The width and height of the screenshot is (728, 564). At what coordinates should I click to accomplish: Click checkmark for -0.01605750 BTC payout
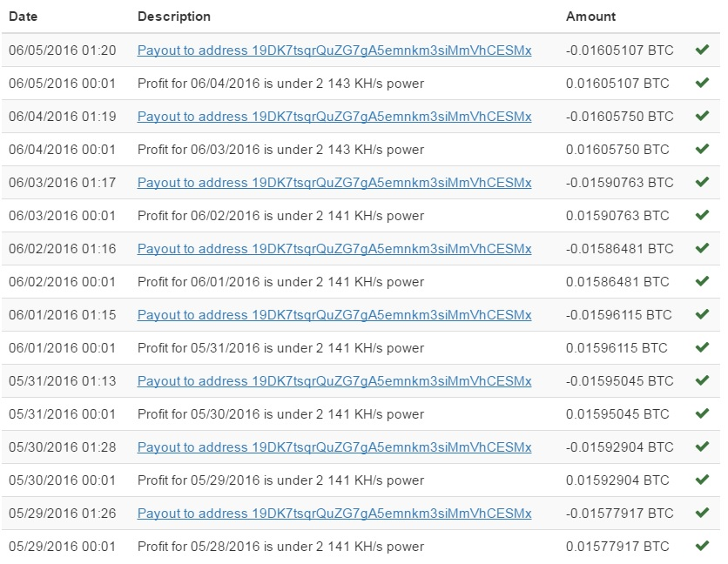point(702,116)
